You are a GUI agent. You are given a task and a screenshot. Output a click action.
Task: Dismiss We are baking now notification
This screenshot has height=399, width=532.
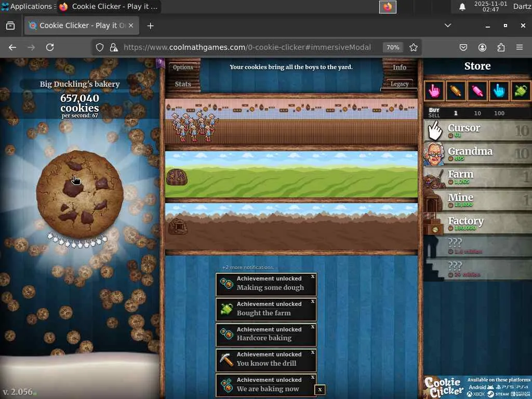click(x=312, y=377)
